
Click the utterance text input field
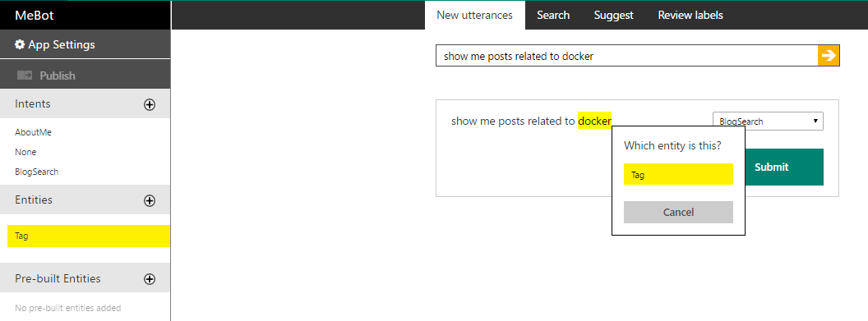click(x=626, y=56)
